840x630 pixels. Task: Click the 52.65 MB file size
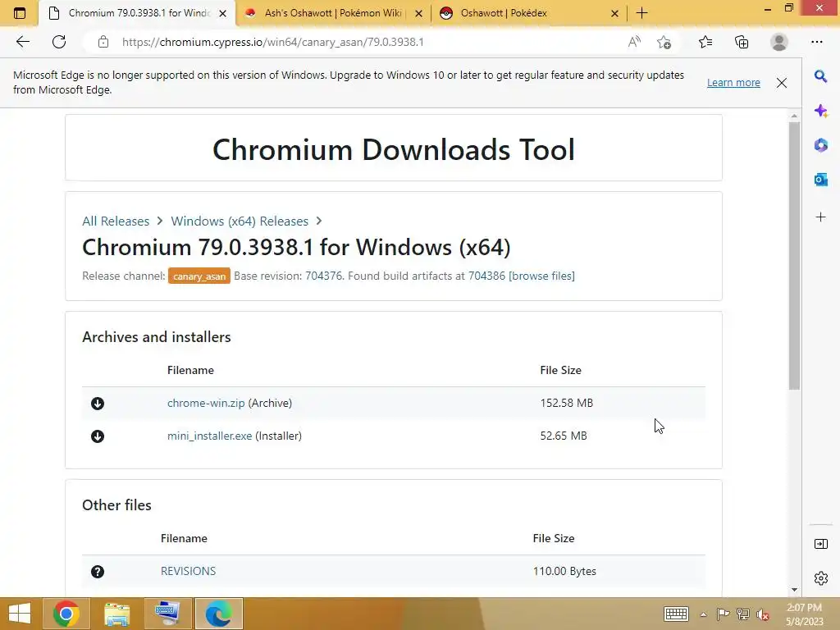[564, 436]
